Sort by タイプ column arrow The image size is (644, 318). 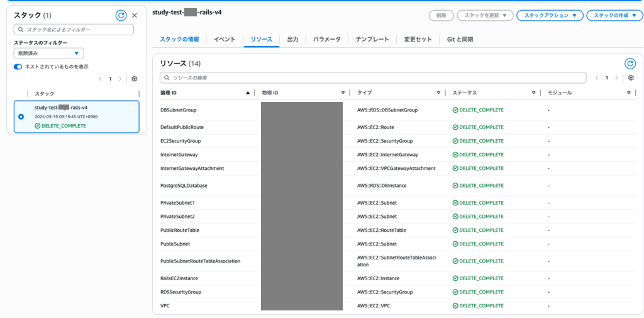[438, 93]
